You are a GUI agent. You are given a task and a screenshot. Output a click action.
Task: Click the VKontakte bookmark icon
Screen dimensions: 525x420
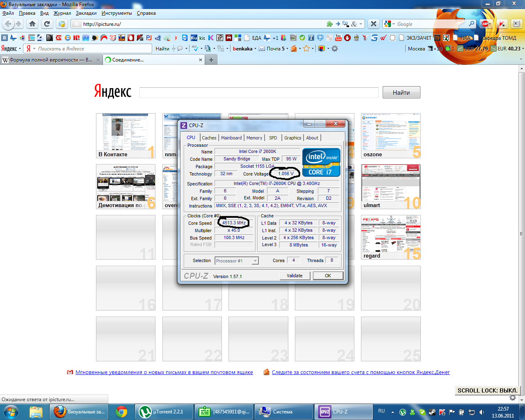5,38
